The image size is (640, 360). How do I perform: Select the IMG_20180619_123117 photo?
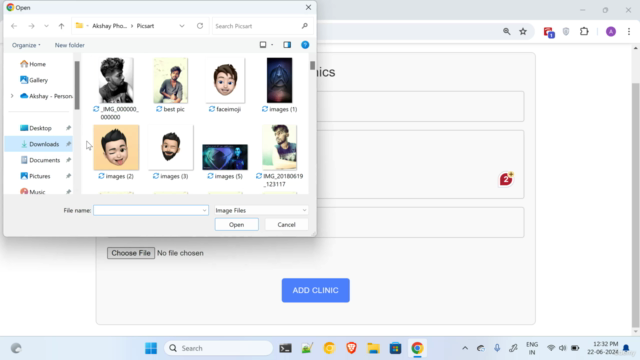tap(280, 147)
